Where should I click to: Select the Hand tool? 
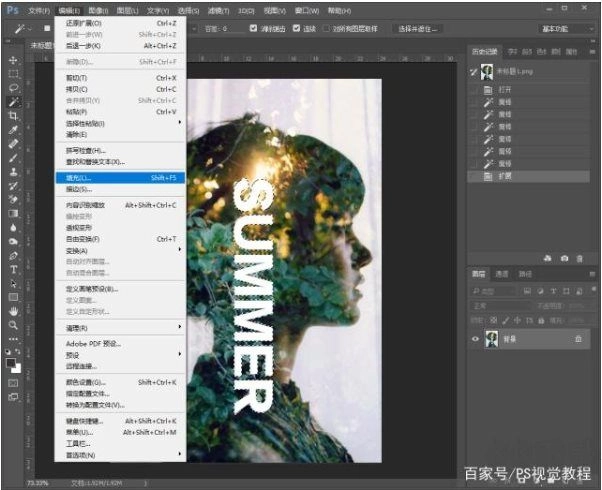14,311
